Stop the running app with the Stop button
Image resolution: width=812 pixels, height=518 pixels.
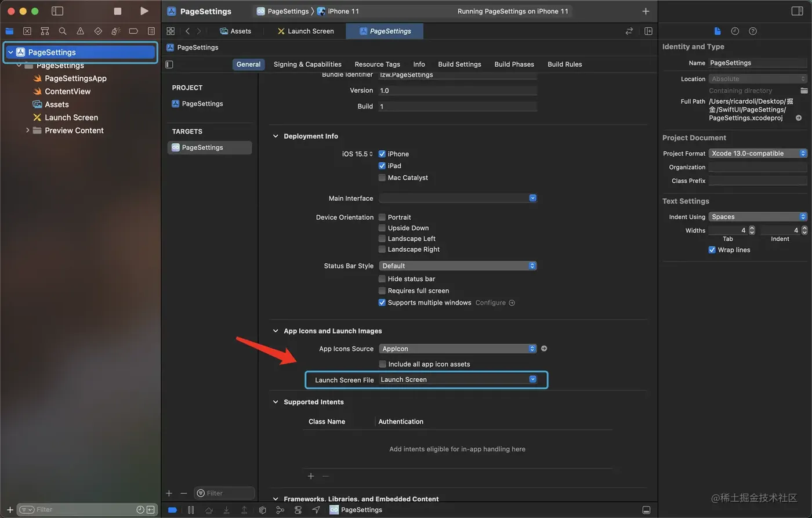(118, 11)
